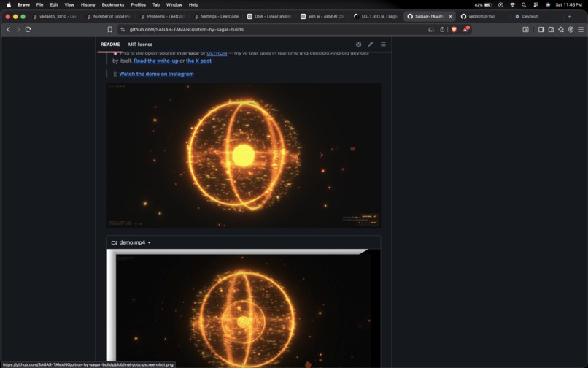Open a new browser tab
The width and height of the screenshot is (588, 368).
[x=569, y=16]
